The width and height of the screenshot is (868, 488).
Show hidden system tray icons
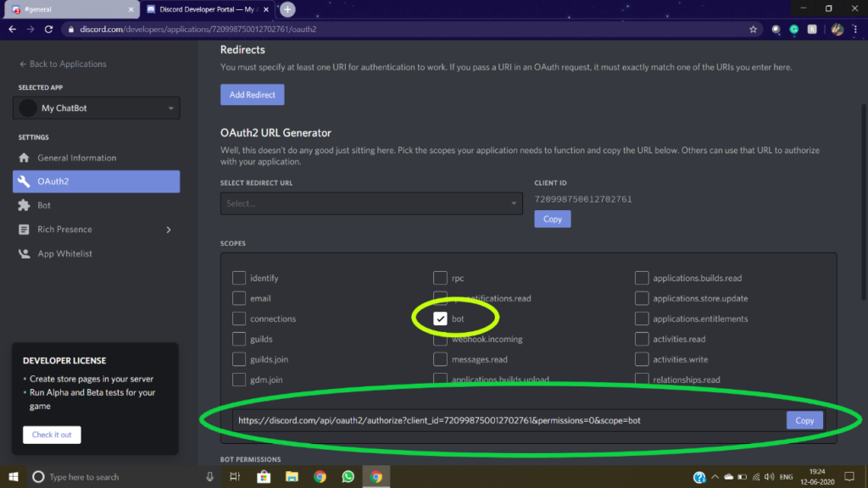tap(715, 476)
